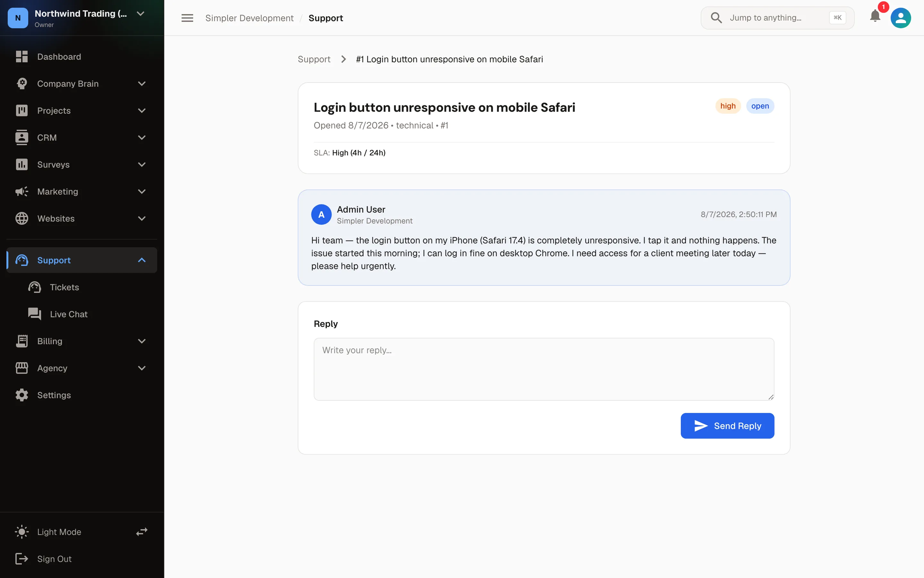
Task: Click the ⌘K shortcut badge
Action: tap(837, 18)
